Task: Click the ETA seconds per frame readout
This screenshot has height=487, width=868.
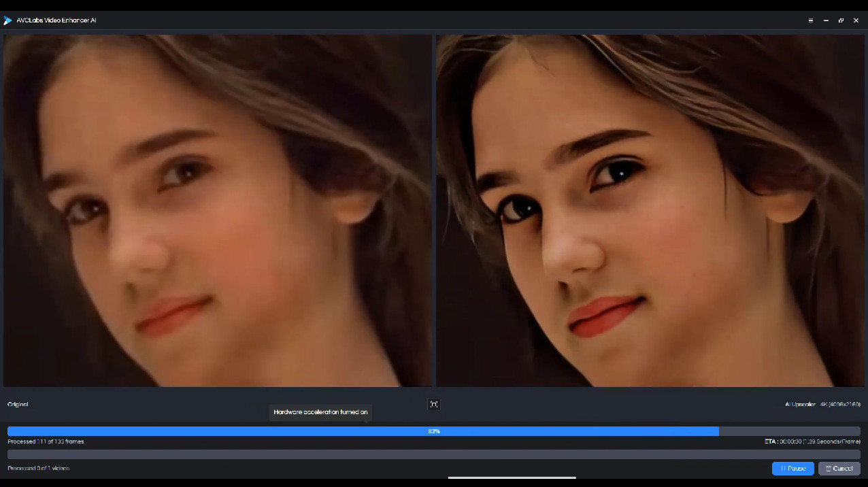Action: click(x=813, y=441)
